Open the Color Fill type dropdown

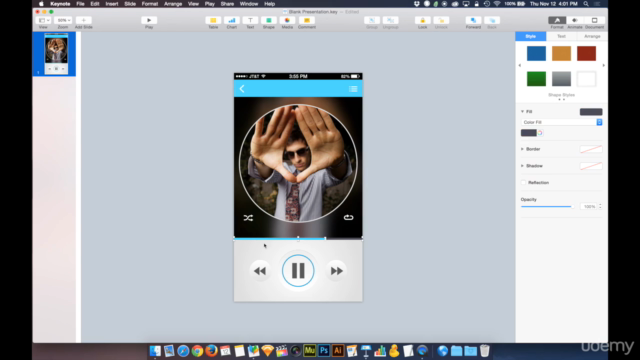(562, 122)
